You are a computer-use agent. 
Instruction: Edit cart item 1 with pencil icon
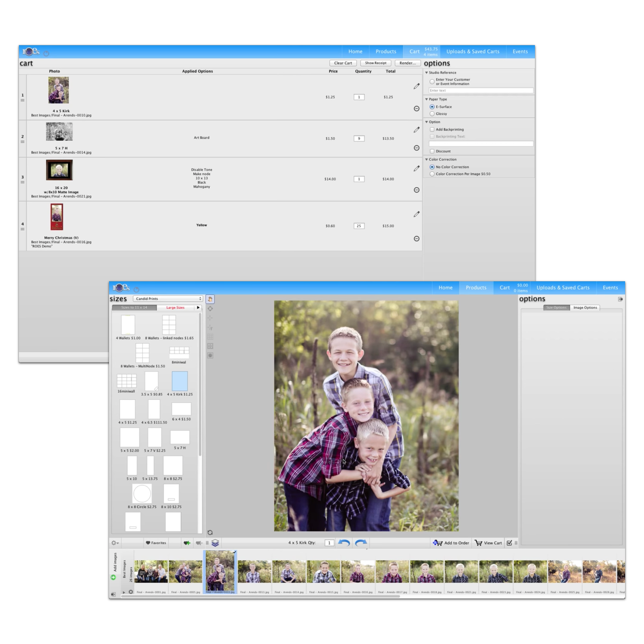[x=416, y=86]
